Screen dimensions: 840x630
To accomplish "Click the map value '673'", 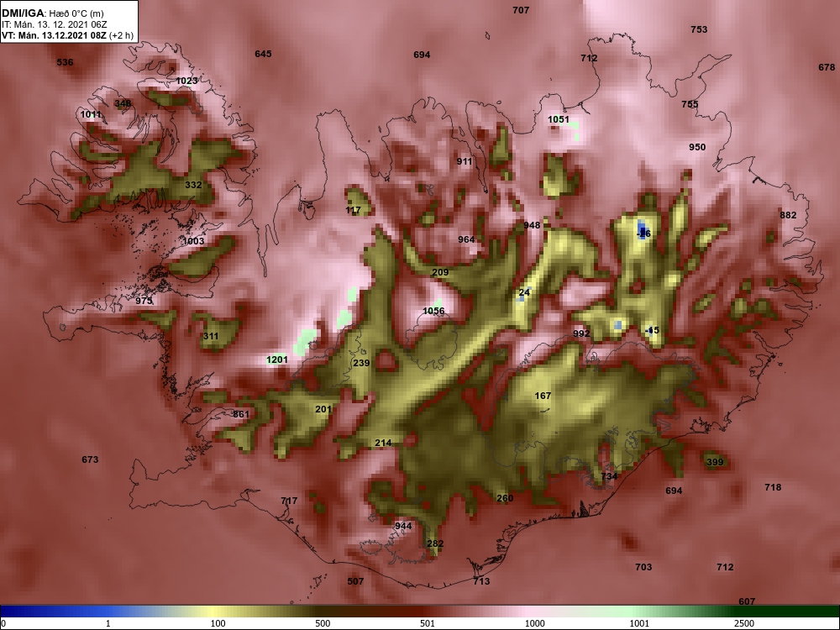I will tap(90, 459).
